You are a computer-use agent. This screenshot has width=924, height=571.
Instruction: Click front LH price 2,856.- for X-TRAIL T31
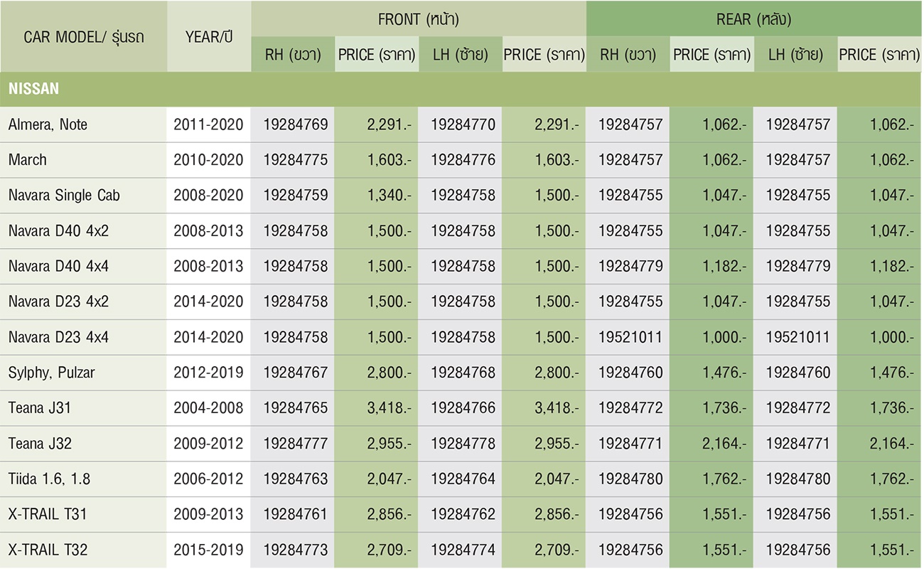coord(557,514)
